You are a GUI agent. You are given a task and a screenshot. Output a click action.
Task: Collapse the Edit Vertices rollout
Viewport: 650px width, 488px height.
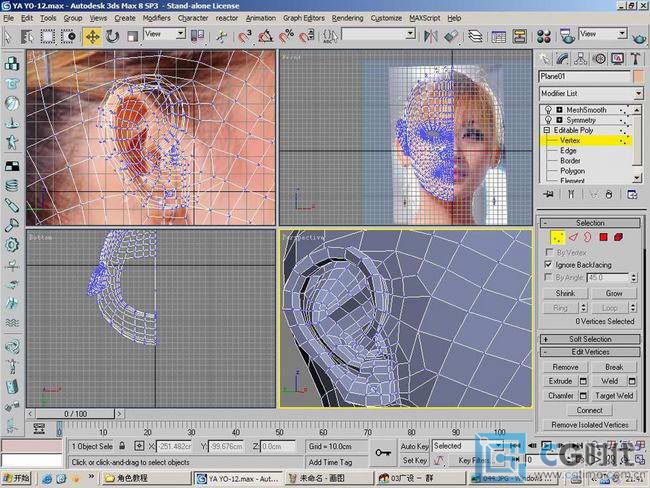click(590, 352)
